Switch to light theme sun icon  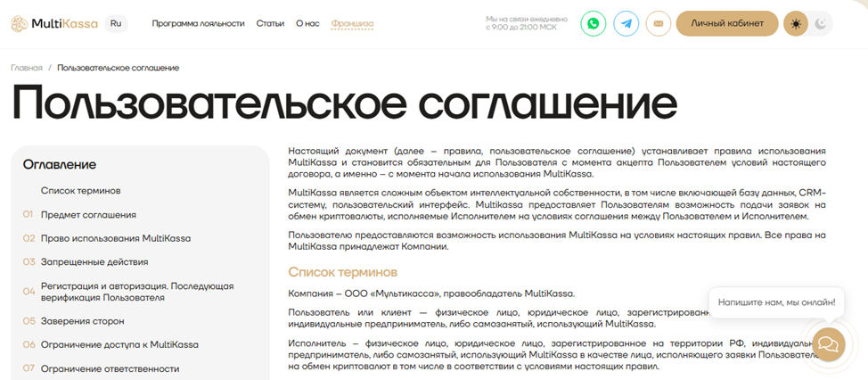click(796, 24)
